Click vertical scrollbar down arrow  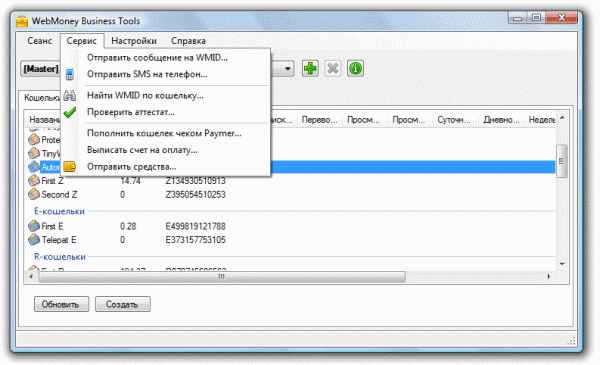(x=562, y=264)
